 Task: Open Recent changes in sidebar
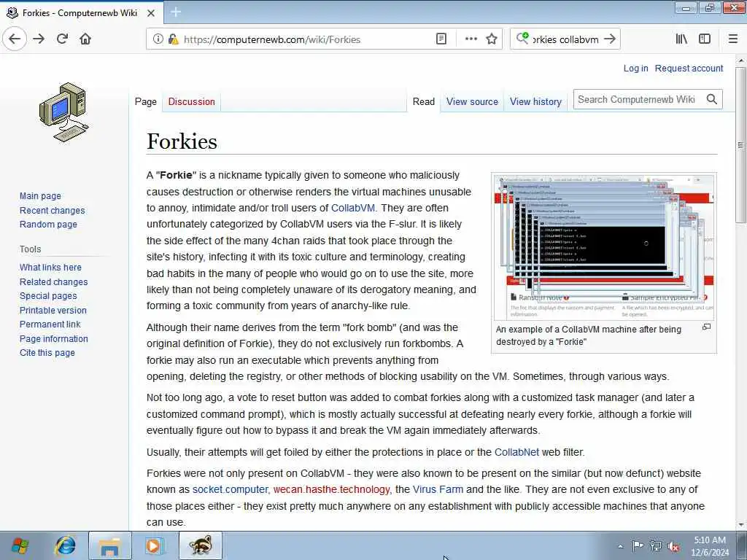tap(52, 210)
